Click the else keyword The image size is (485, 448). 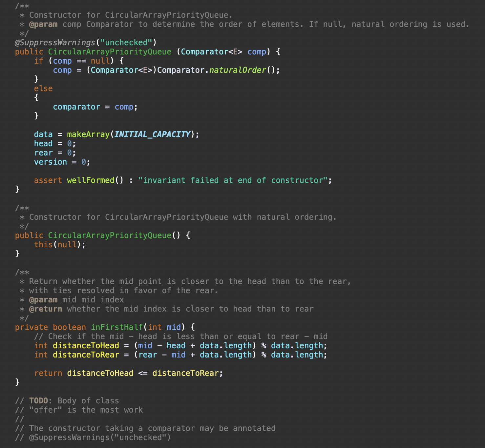(x=43, y=88)
